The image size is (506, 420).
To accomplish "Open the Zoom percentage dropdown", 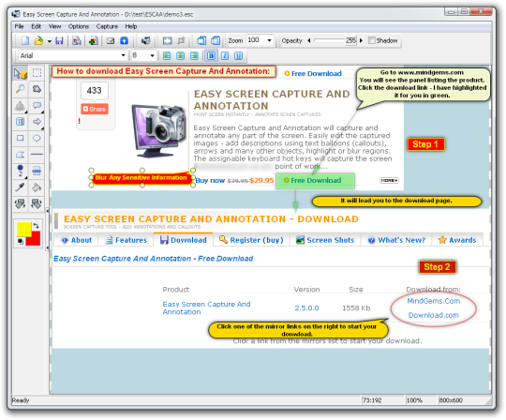I will pos(269,40).
